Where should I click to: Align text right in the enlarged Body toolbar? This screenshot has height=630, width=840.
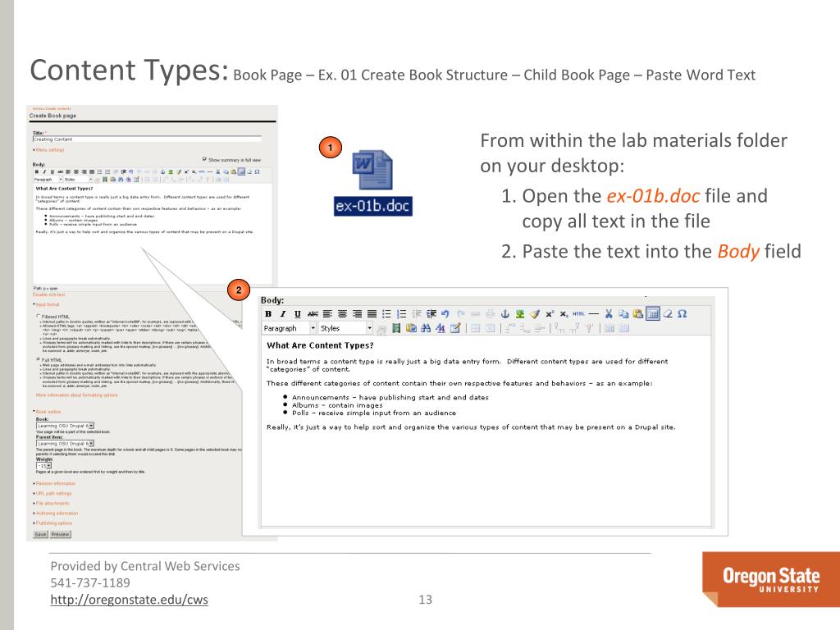click(358, 314)
